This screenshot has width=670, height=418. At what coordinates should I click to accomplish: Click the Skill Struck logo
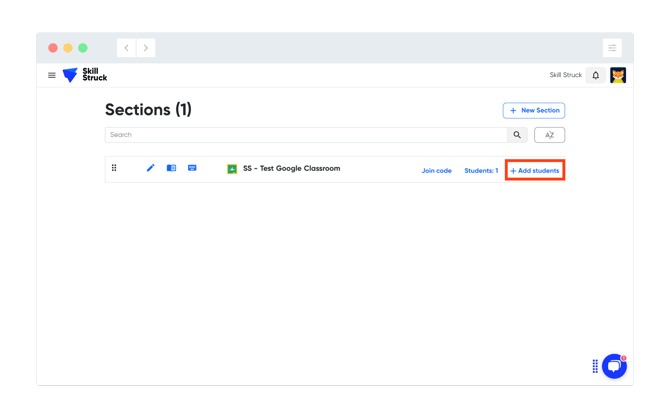pyautogui.click(x=84, y=75)
